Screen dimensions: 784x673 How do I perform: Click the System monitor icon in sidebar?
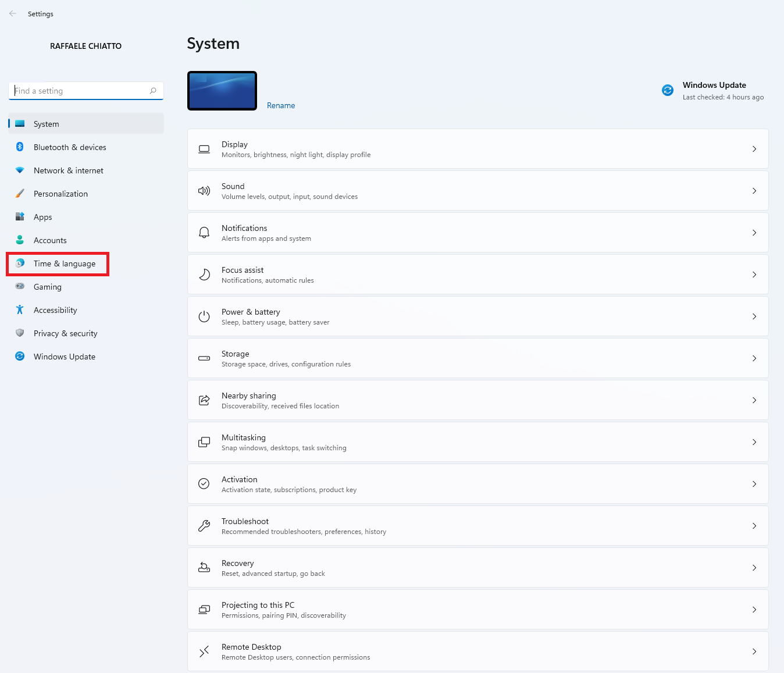point(20,124)
